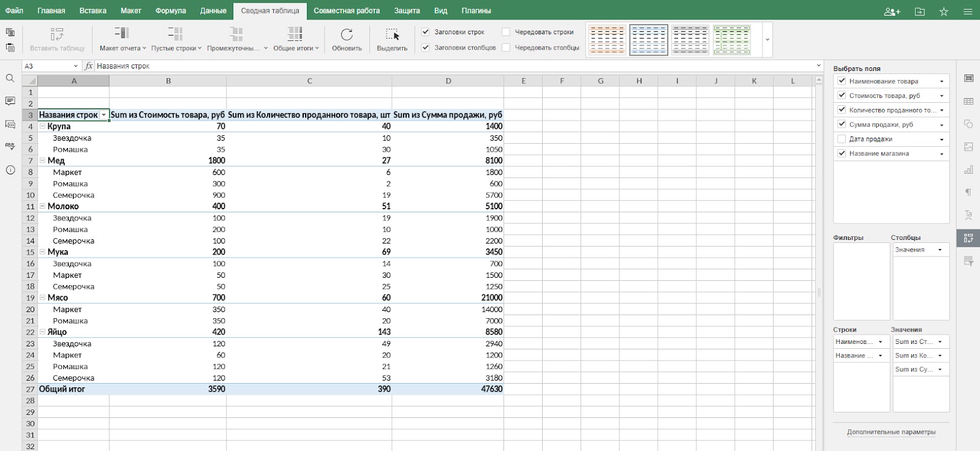980x451 pixels.
Task: Enable Чередовать столбцы checkbox
Action: click(506, 47)
